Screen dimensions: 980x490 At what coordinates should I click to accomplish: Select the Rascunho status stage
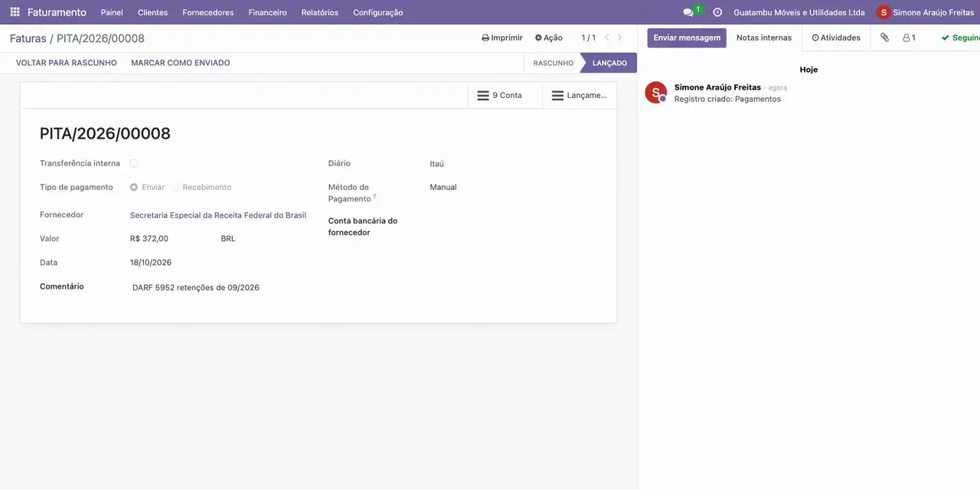(x=553, y=64)
